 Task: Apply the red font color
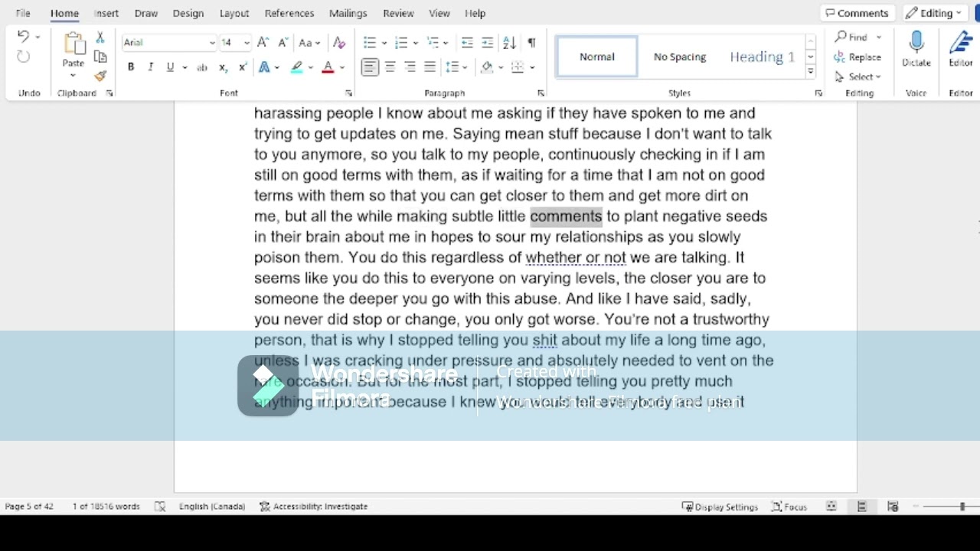pos(328,67)
